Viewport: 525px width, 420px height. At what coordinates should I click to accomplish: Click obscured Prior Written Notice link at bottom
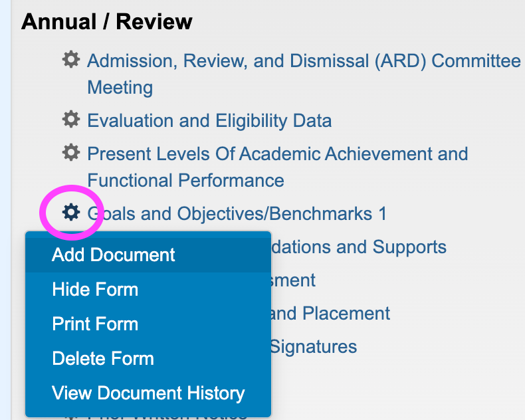167,418
